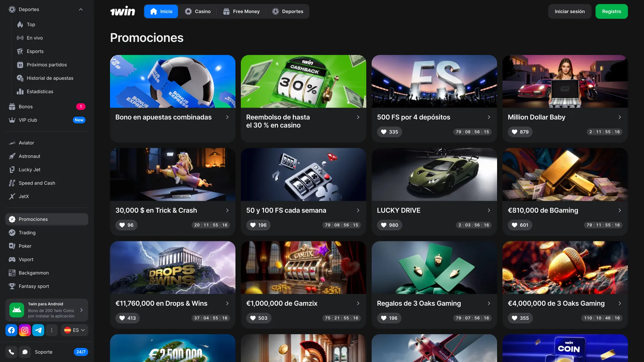The height and width of the screenshot is (362, 644).
Task: Like the Million Dollar Baby promo
Action: click(x=514, y=132)
